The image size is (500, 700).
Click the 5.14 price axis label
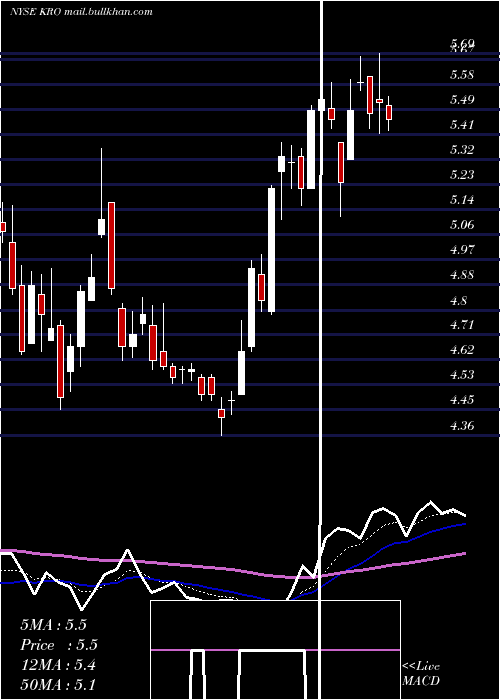click(x=462, y=200)
